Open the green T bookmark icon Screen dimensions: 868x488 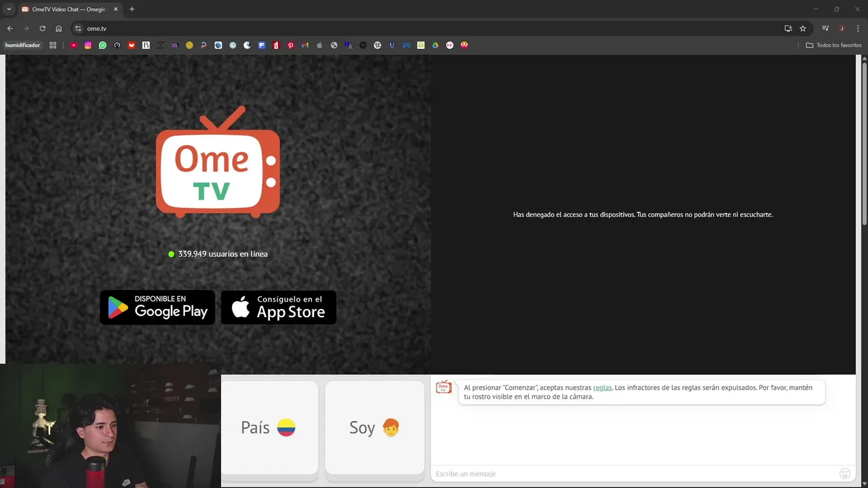click(420, 45)
